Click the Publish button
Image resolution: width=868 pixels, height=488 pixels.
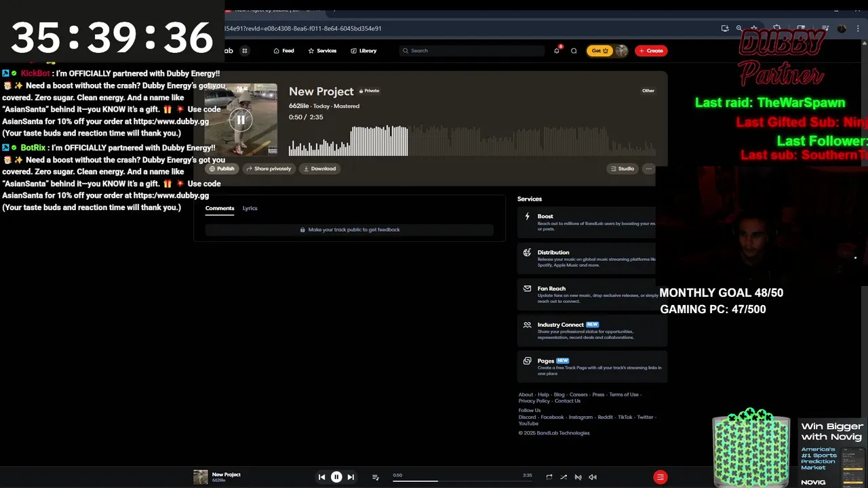pos(222,169)
